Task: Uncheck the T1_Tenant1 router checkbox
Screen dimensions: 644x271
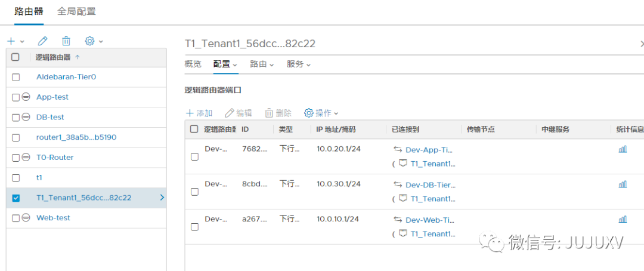Action: pos(16,198)
